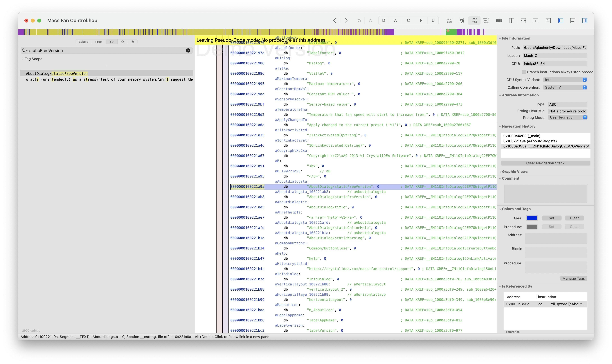Image resolution: width=612 pixels, height=364 pixels.
Task: Mark as Procedure with P button
Action: pos(421,21)
